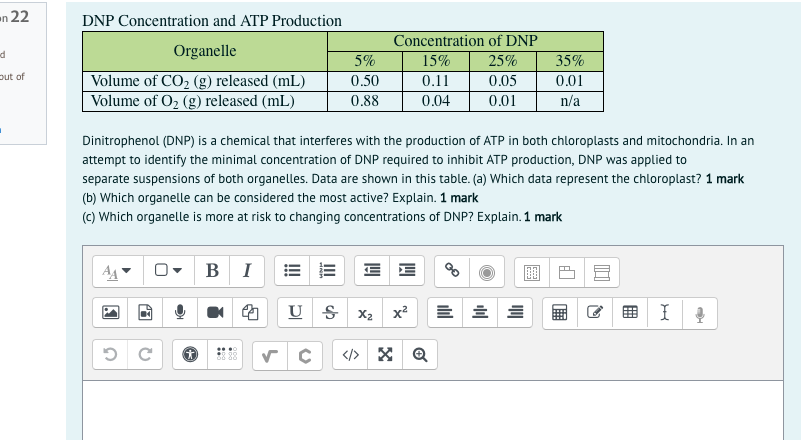Click the square root symbol icon
806x440 pixels.
270,356
